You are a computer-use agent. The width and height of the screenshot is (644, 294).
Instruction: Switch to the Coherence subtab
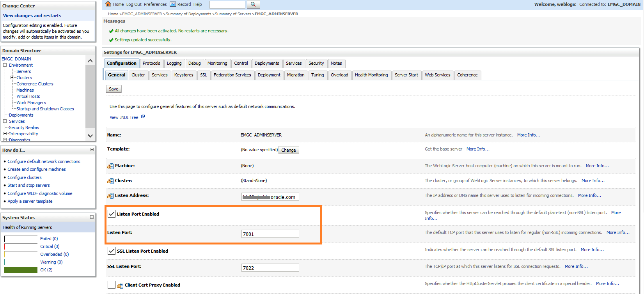point(467,75)
